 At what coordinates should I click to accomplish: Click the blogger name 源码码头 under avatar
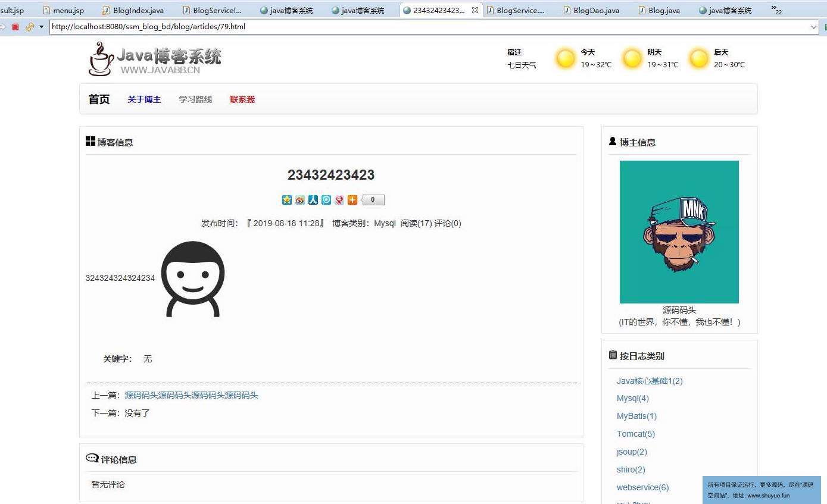(x=679, y=310)
